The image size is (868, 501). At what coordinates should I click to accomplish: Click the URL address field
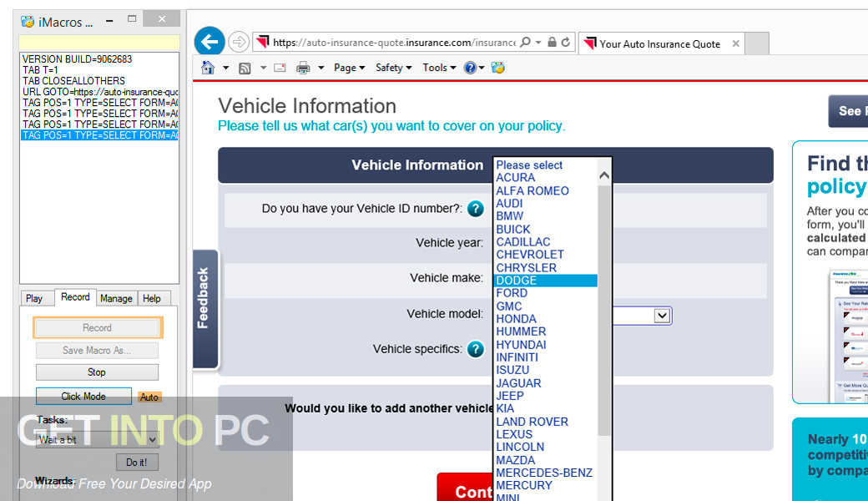394,43
